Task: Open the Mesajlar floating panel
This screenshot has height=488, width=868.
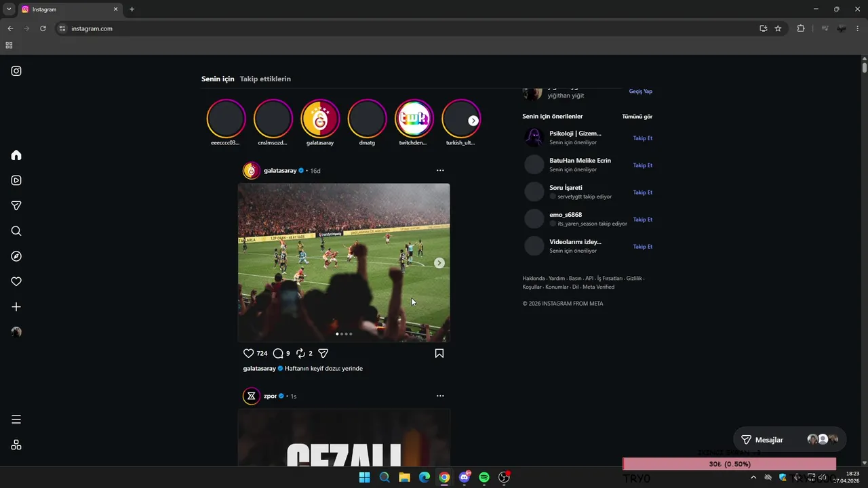Action: pyautogui.click(x=790, y=440)
